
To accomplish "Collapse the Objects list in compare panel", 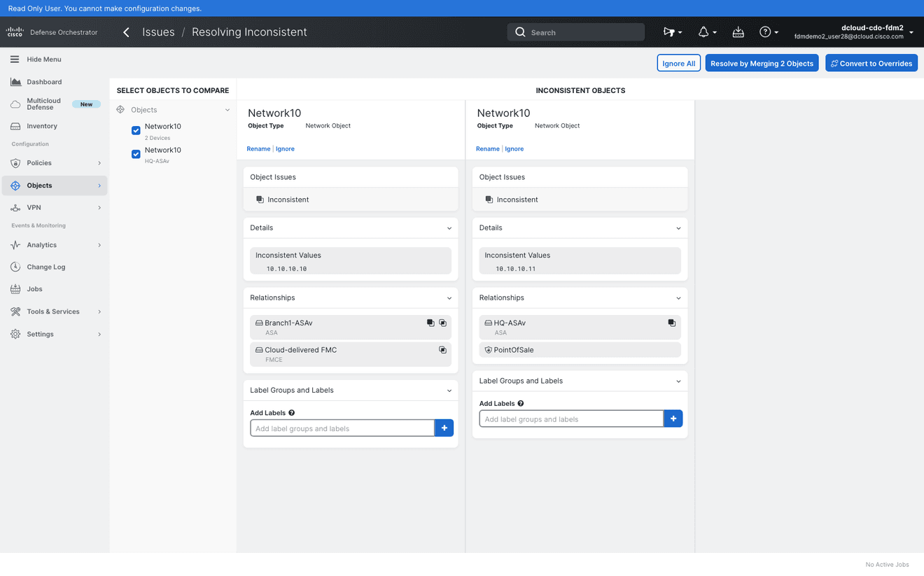I will pos(227,110).
